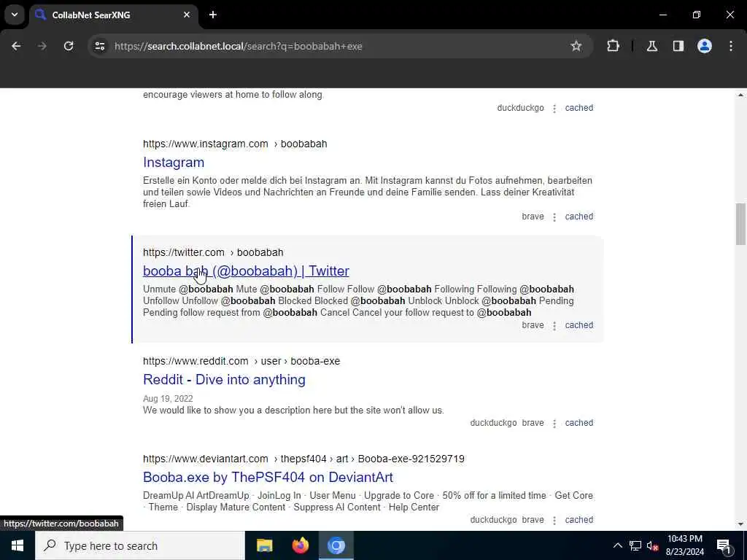
Task: Open cached link for the Reddit result
Action: (x=578, y=423)
